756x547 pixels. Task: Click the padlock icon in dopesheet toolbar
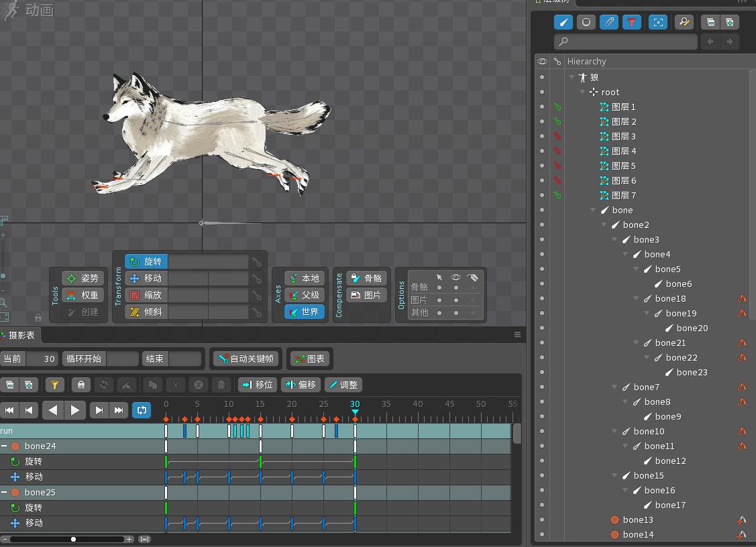click(x=81, y=385)
